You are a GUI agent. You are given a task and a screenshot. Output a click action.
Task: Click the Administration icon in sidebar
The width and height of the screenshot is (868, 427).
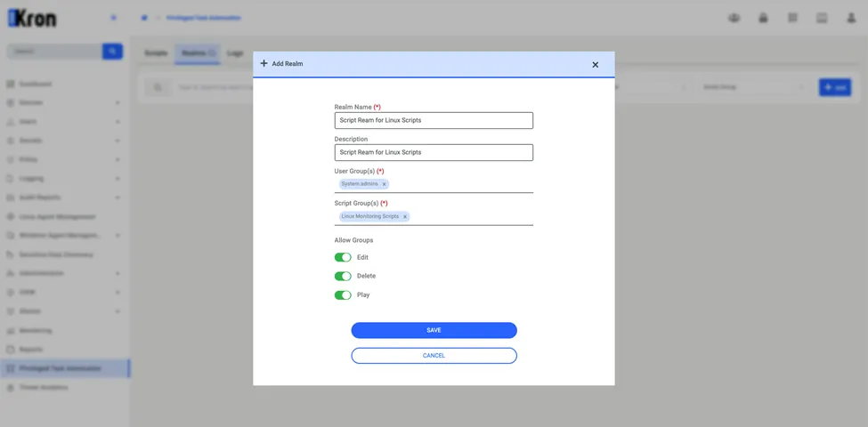tap(10, 273)
